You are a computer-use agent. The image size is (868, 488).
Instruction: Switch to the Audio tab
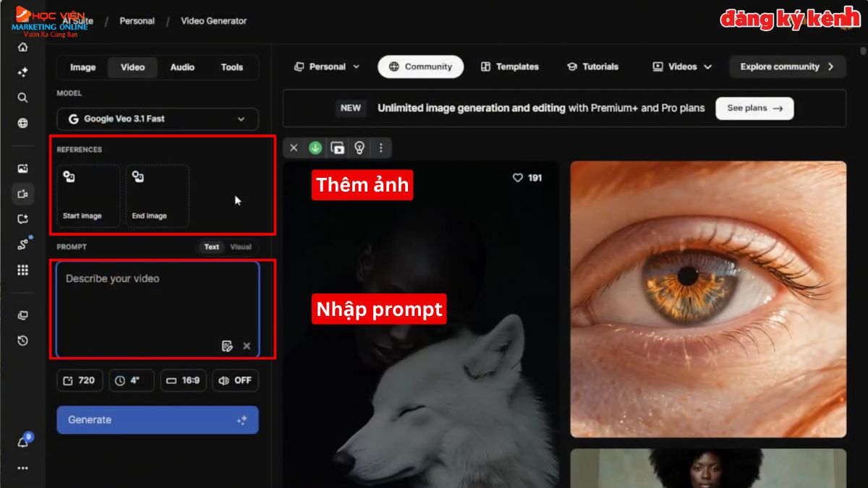(x=182, y=67)
